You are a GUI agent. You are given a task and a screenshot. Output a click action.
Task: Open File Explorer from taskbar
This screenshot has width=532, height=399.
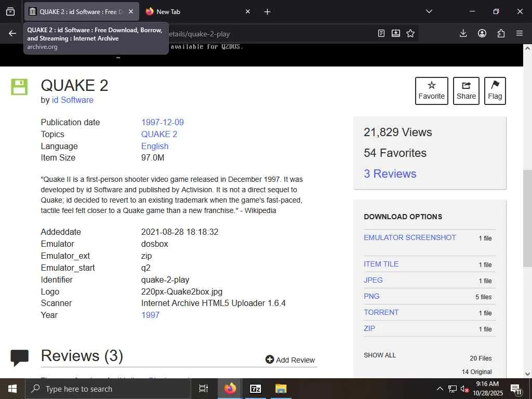281,389
